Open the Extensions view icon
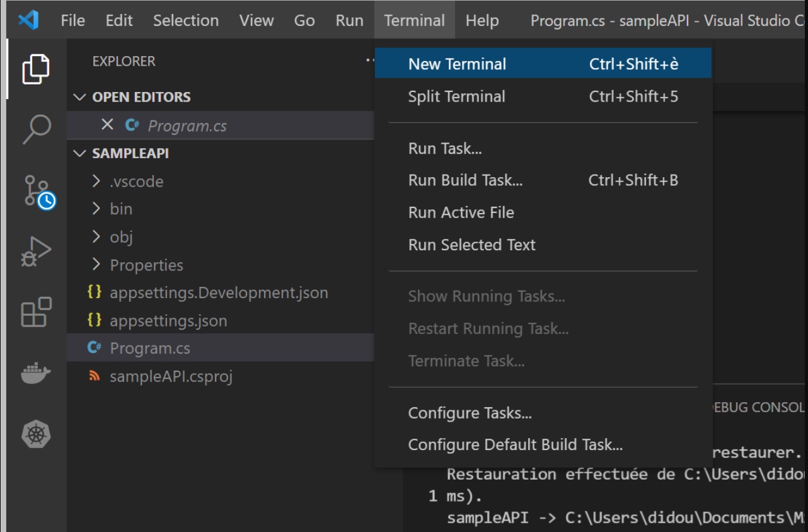 pos(36,312)
